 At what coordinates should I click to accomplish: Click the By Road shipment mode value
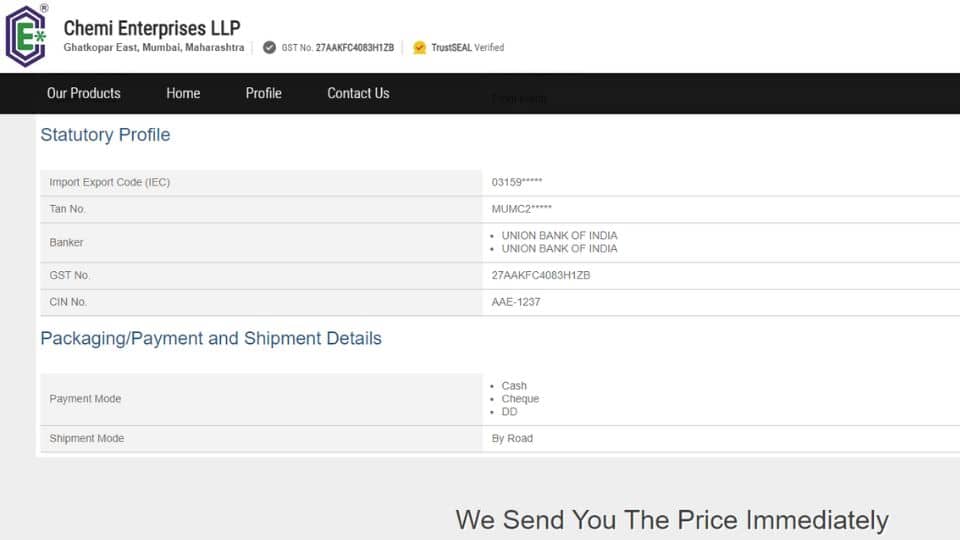pos(512,439)
